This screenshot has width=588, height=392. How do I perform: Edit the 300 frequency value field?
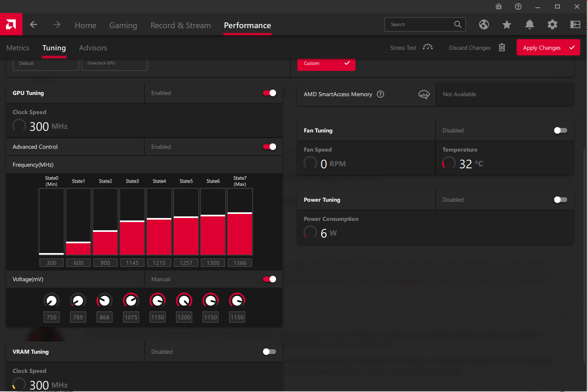pyautogui.click(x=51, y=263)
